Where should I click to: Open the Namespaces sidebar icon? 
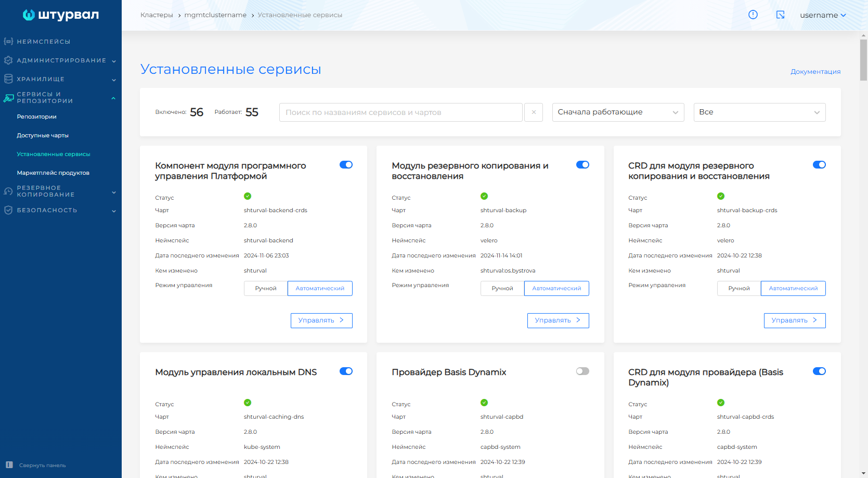tap(8, 41)
